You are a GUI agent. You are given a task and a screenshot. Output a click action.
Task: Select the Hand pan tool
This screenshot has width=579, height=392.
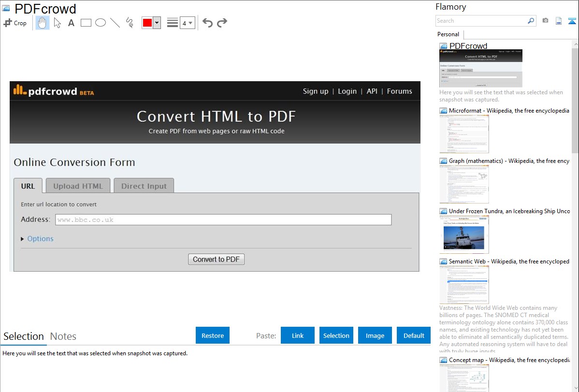coord(42,23)
